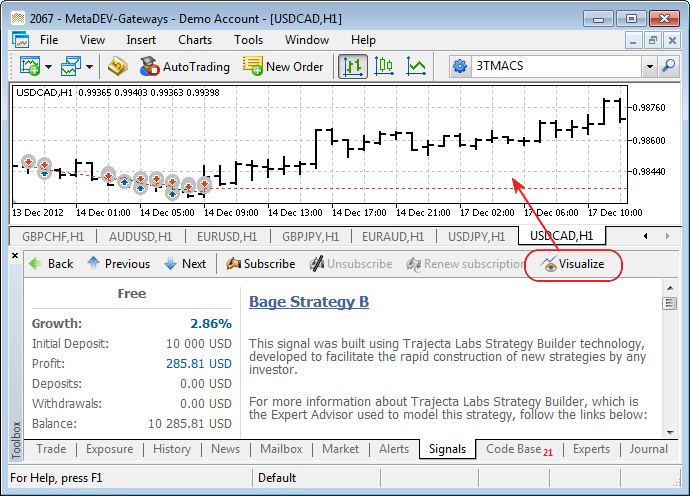The height and width of the screenshot is (496, 690).
Task: Click the Subscribe button
Action: pos(261,264)
